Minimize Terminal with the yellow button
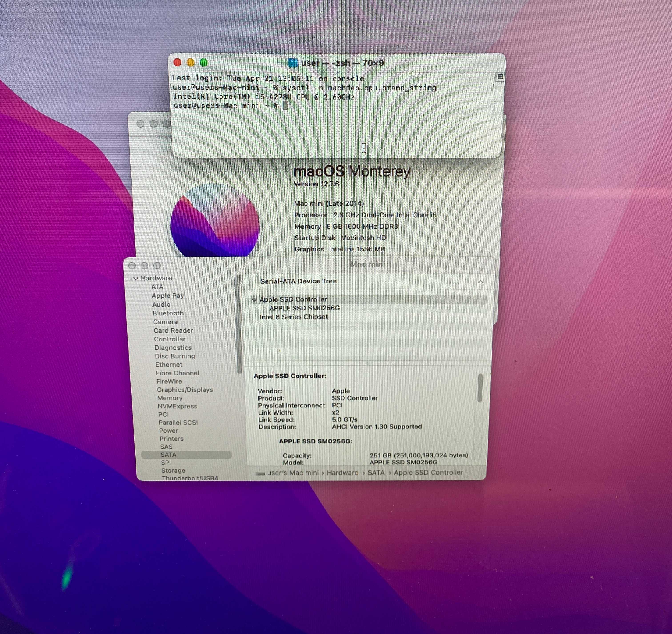The width and height of the screenshot is (672, 634). (x=190, y=62)
